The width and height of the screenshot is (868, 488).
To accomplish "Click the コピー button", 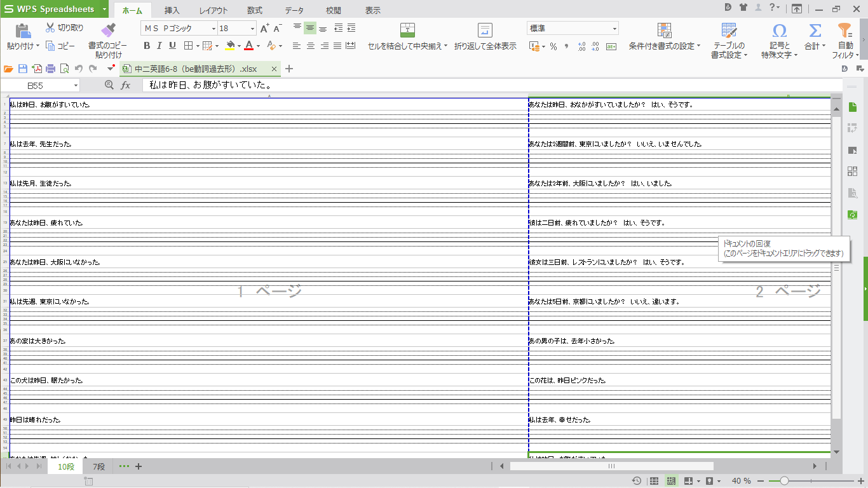I will click(x=60, y=46).
